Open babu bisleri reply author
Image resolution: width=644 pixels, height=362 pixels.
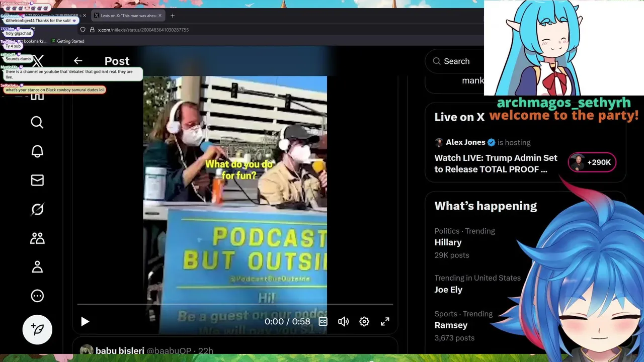pyautogui.click(x=120, y=351)
